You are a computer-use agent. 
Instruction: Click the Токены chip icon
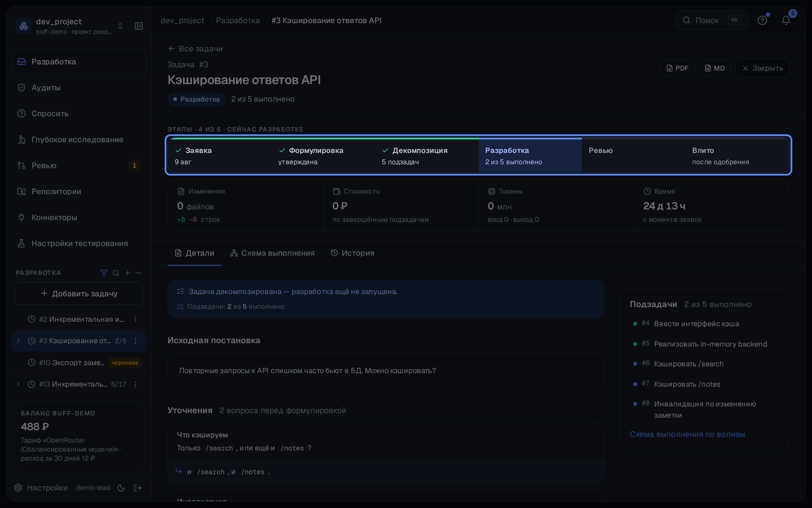point(491,191)
